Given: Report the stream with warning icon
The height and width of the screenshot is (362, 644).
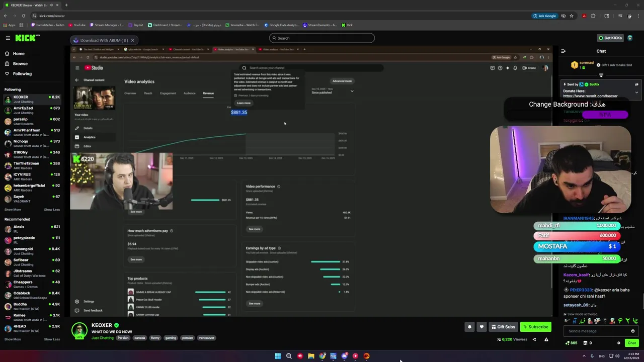Looking at the screenshot, I should (546, 339).
